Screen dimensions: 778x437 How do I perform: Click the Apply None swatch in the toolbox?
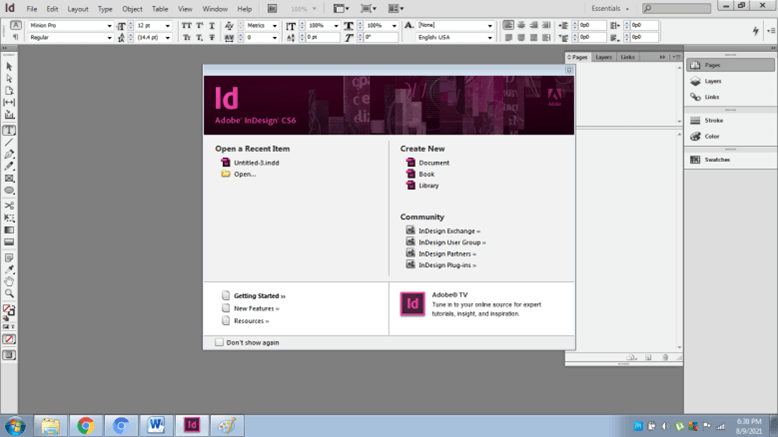coord(9,340)
